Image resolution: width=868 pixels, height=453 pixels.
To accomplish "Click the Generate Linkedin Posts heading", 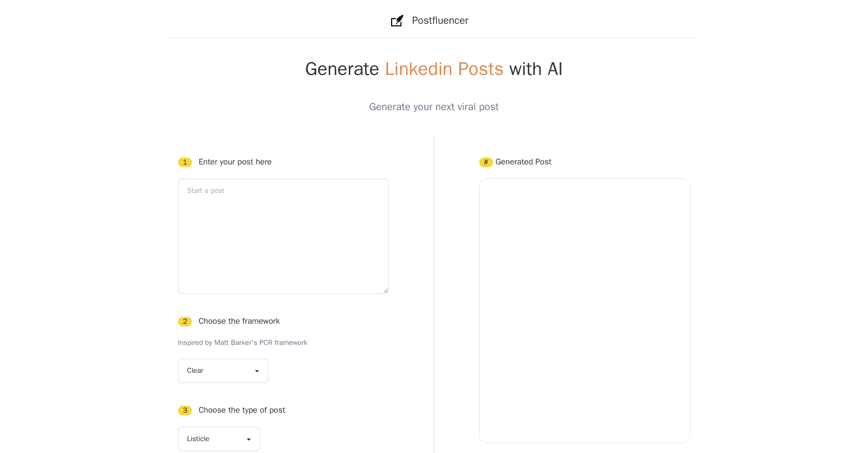I will coord(434,69).
